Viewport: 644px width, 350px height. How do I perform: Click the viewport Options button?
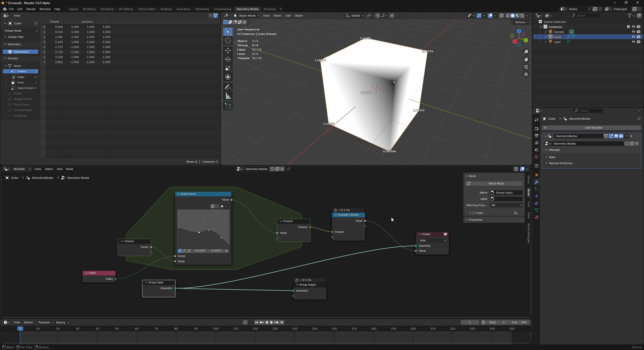521,22
